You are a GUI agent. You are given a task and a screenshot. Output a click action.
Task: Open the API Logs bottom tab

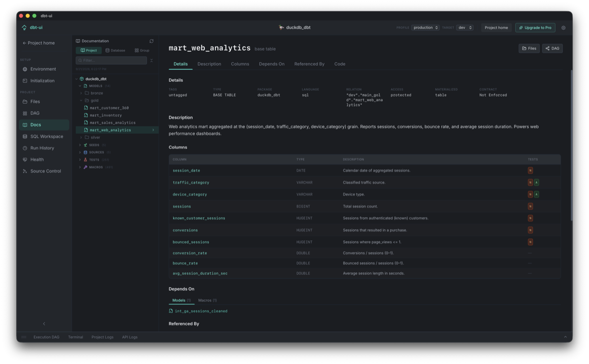coord(130,337)
